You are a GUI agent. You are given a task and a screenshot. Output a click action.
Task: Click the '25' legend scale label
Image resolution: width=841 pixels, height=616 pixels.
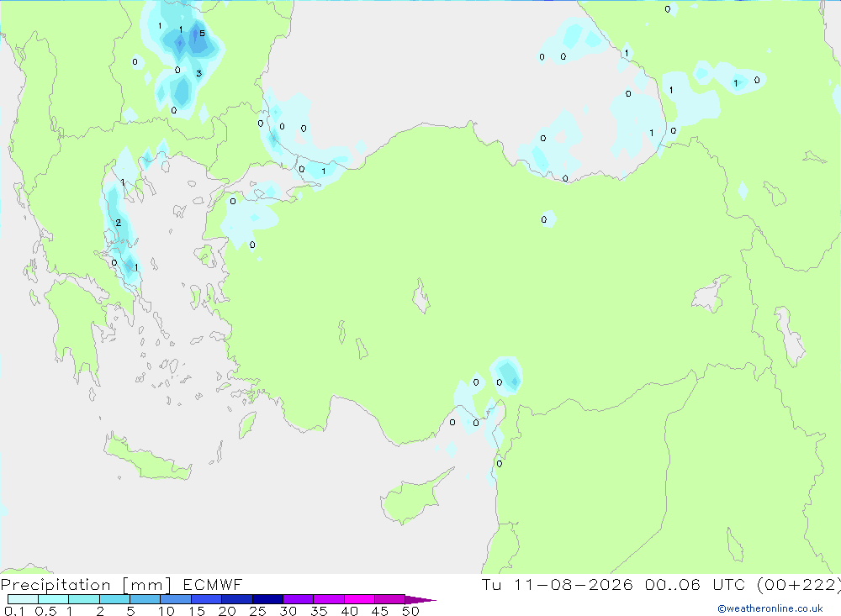[x=257, y=611]
